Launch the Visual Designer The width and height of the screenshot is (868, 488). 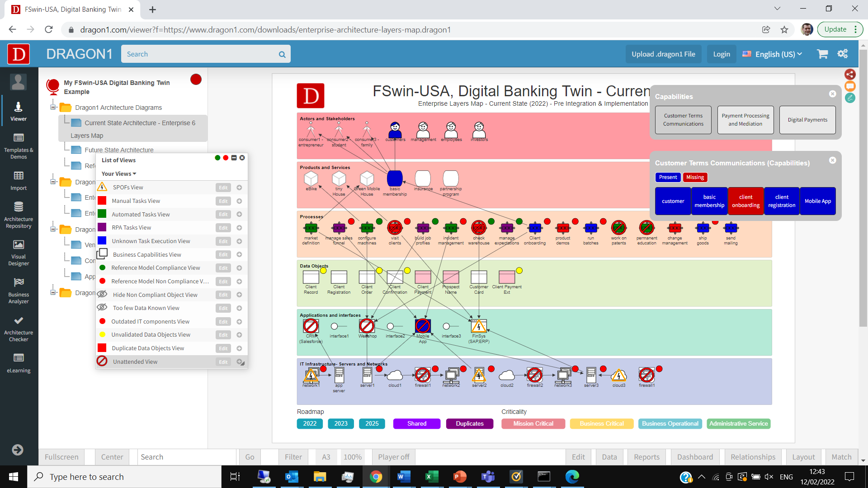pyautogui.click(x=19, y=253)
